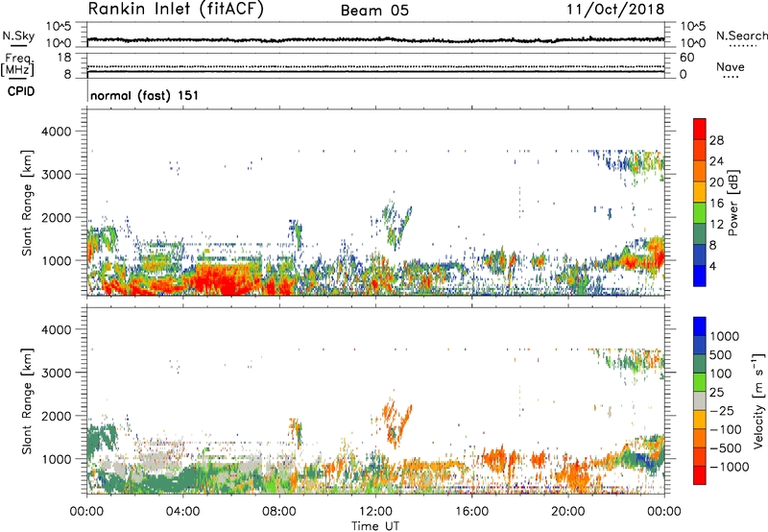Click the N.Sky noise trace line
The height and width of the screenshot is (532, 768).
(375, 39)
